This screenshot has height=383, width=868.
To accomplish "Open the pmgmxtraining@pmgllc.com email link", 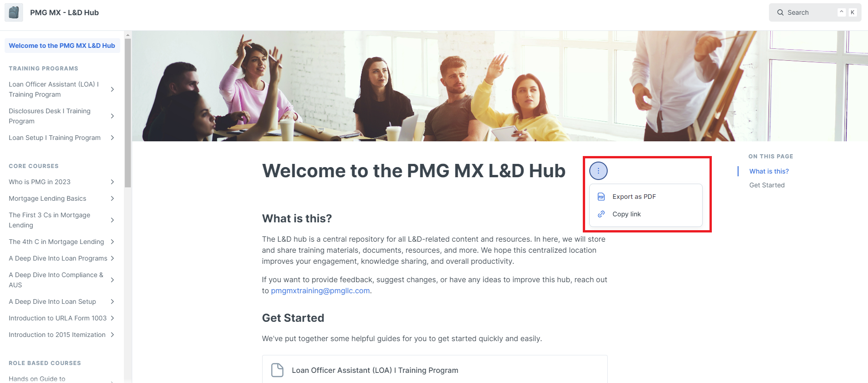I will (320, 290).
